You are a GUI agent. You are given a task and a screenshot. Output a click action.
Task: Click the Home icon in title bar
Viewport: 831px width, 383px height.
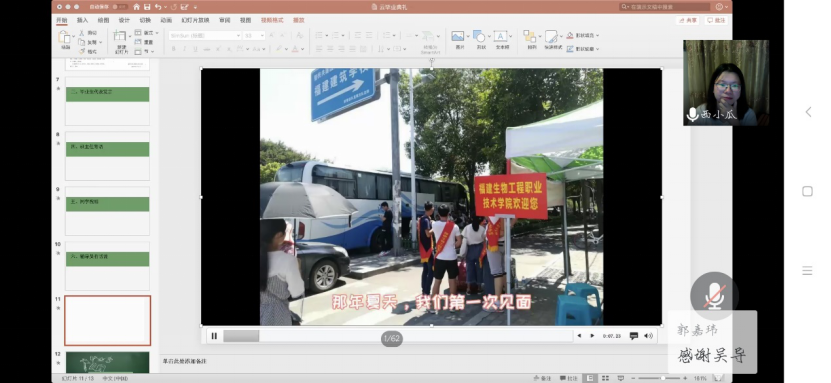point(137,7)
